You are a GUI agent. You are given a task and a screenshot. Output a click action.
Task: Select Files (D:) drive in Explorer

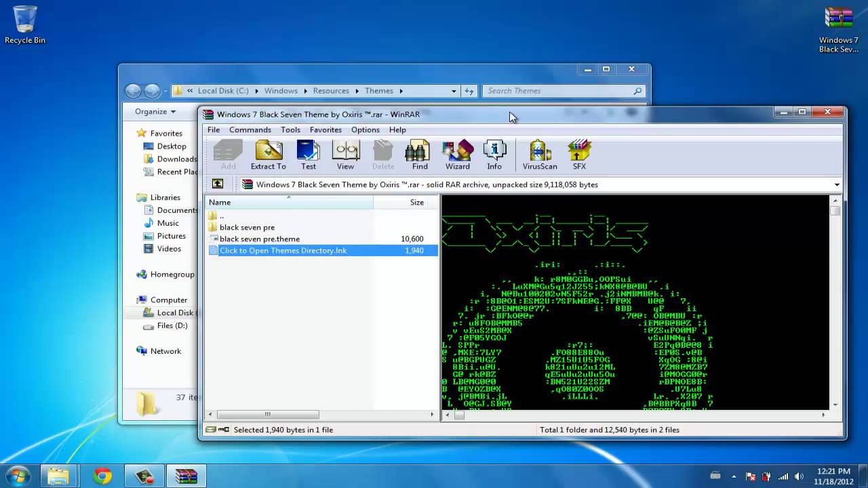coord(172,325)
